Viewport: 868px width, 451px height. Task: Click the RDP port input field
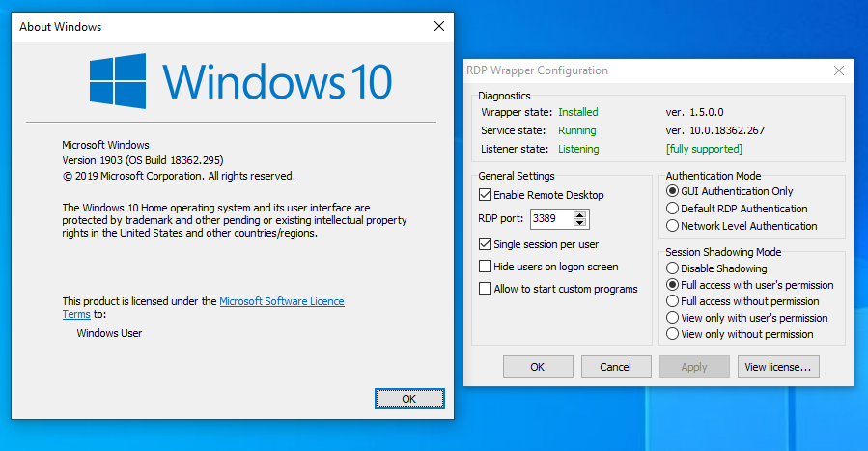pyautogui.click(x=551, y=218)
